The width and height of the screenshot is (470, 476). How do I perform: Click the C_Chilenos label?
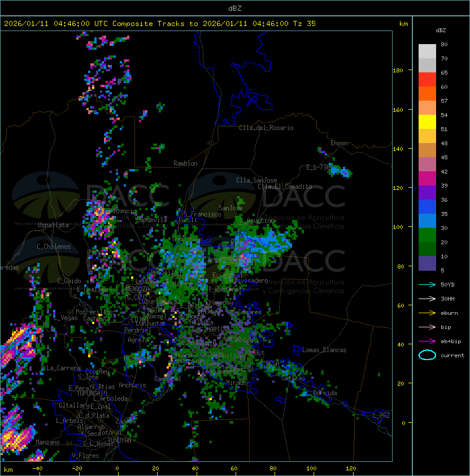54,246
